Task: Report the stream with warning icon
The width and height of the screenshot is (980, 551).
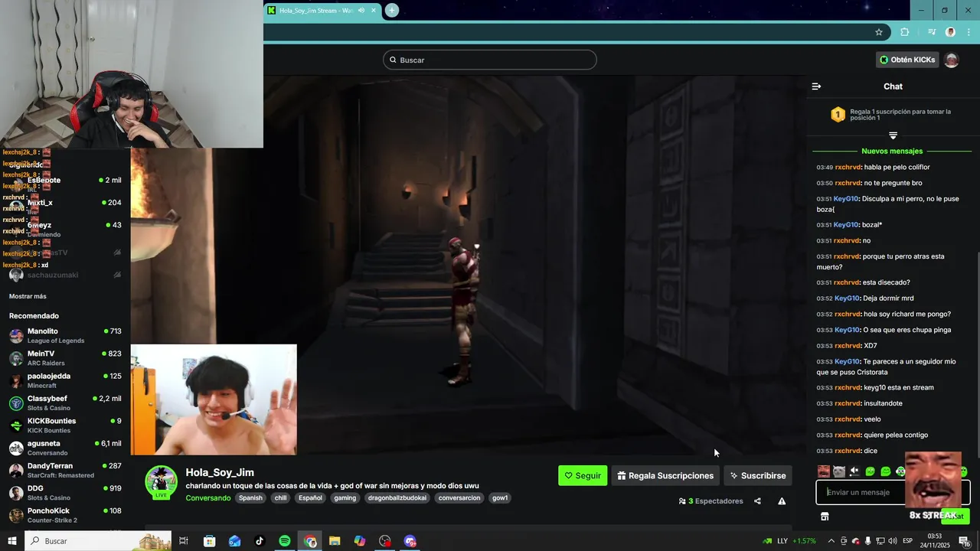Action: pyautogui.click(x=782, y=501)
